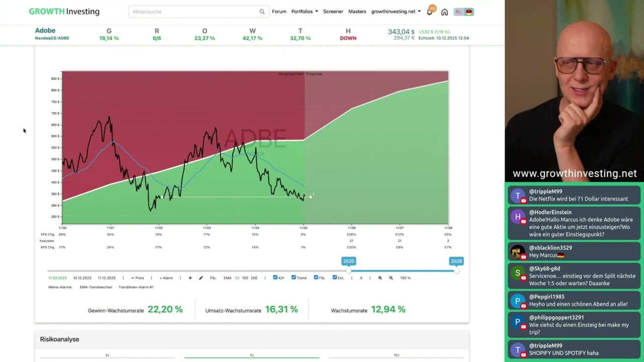644x362 pixels.
Task: Click the H status DOWN
Action: click(x=348, y=38)
